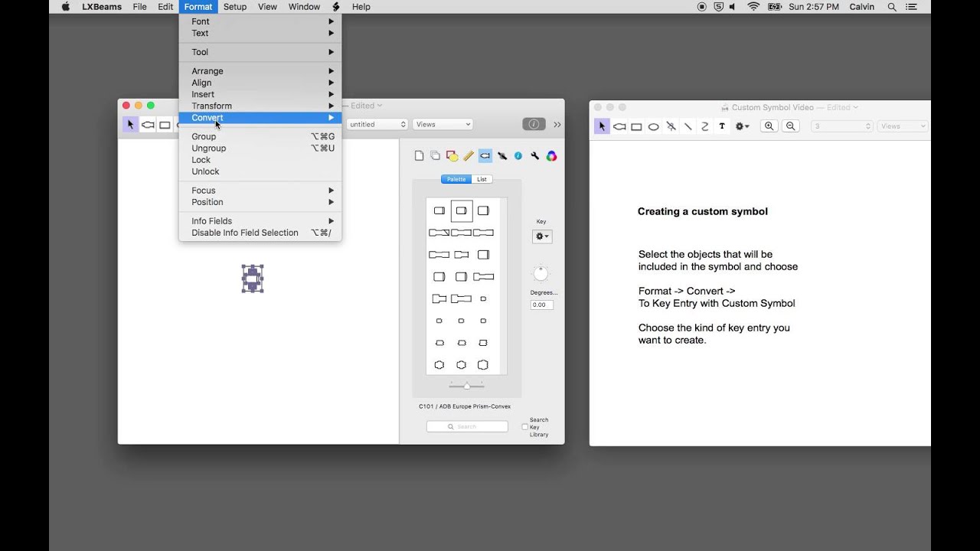
Task: Select luminaire tool in left document window
Action: tap(148, 125)
